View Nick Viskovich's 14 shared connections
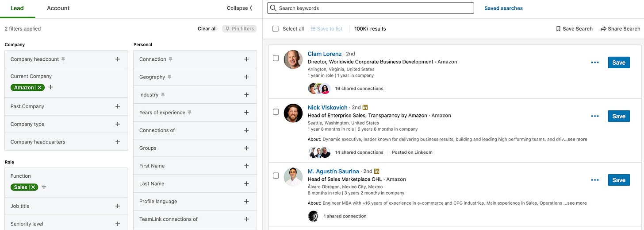Image resolution: width=644 pixels, height=230 pixels. [x=359, y=152]
